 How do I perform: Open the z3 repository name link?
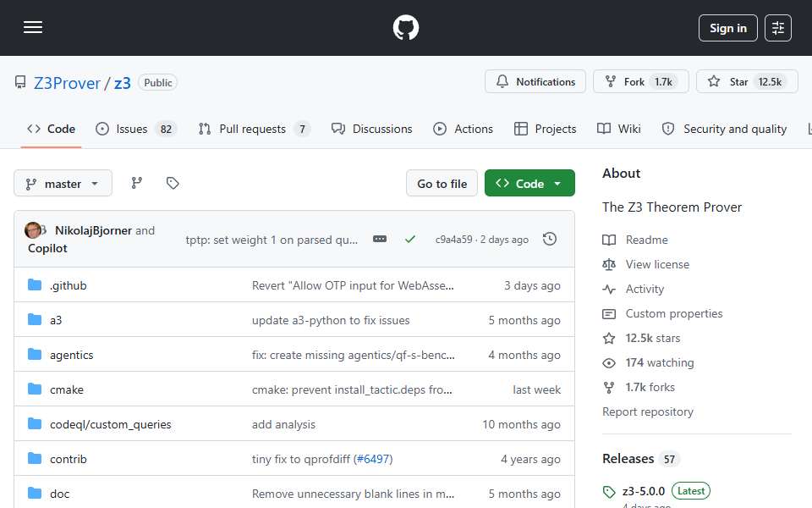coord(122,83)
